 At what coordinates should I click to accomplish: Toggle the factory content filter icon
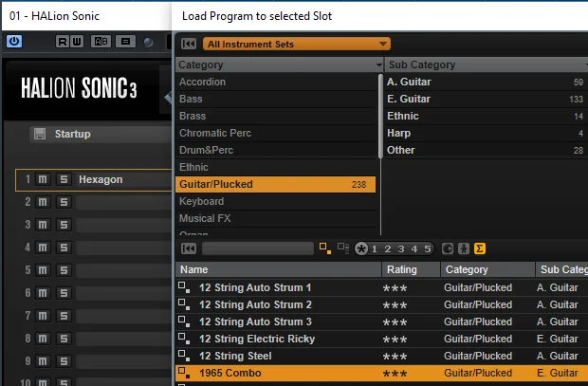(x=448, y=248)
